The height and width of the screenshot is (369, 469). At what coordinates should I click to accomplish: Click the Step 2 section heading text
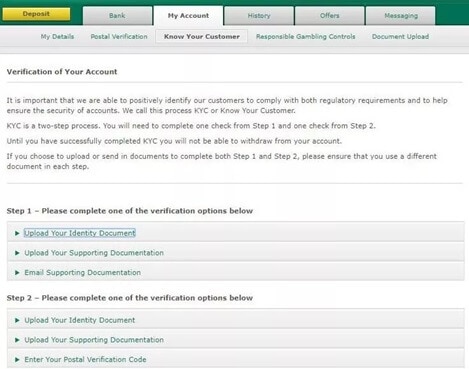[130, 298]
